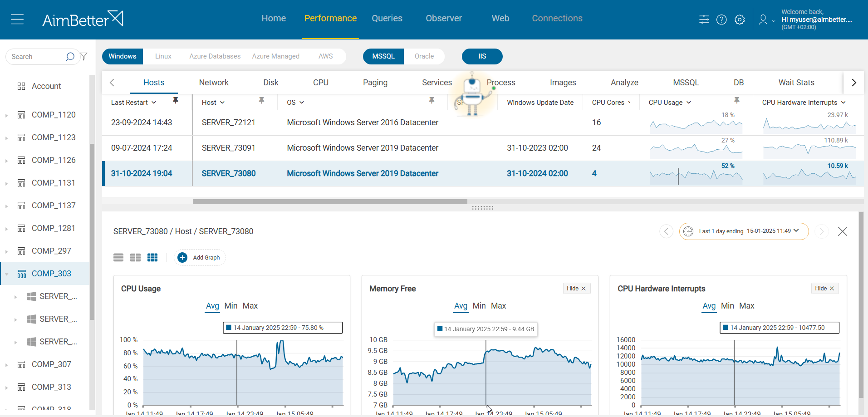Expand COMP_307 tree node
The height and width of the screenshot is (417, 868).
tap(6, 365)
